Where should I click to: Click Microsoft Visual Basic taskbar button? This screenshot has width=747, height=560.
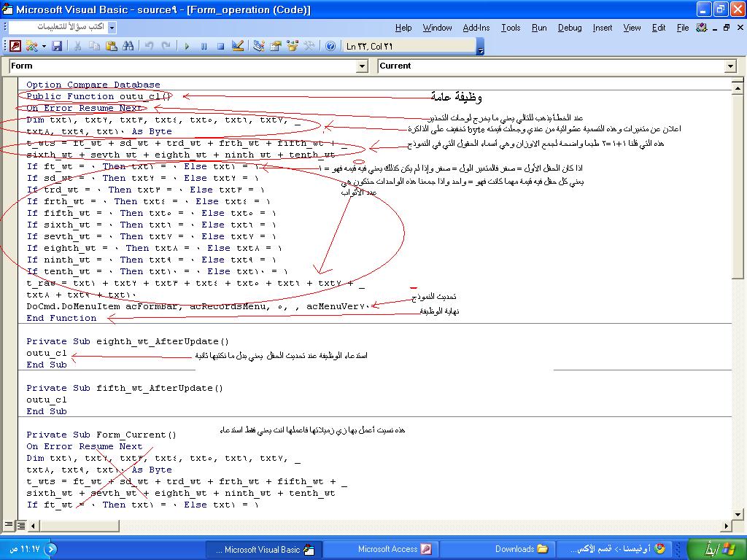263,549
